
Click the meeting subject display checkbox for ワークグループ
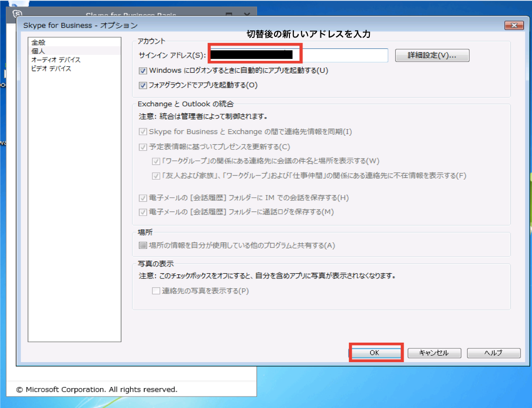[155, 162]
